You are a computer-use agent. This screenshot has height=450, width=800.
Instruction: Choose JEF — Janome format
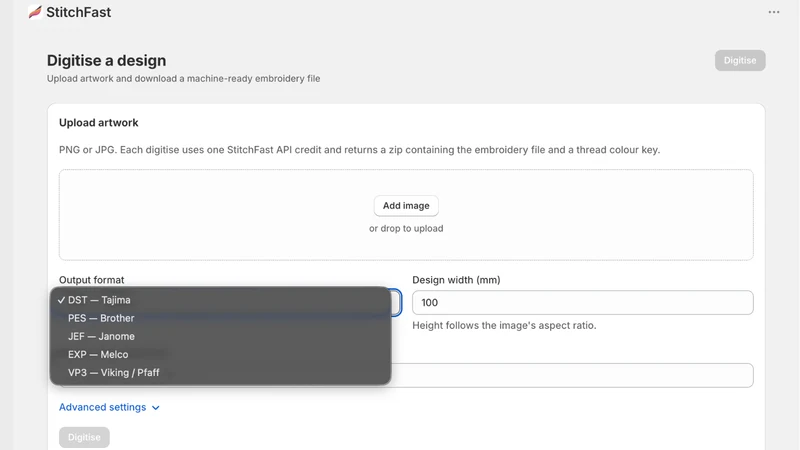[220, 336]
